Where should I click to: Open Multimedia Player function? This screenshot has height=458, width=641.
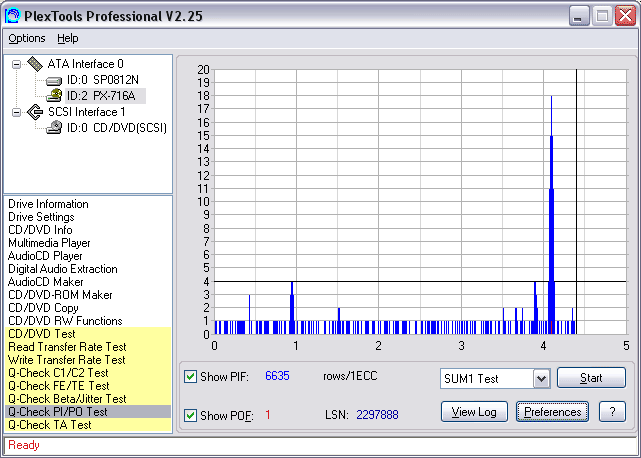[x=49, y=243]
